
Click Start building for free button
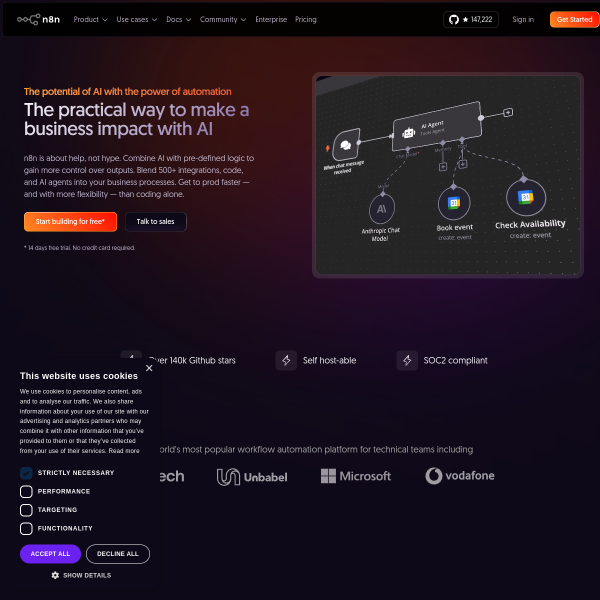70,222
